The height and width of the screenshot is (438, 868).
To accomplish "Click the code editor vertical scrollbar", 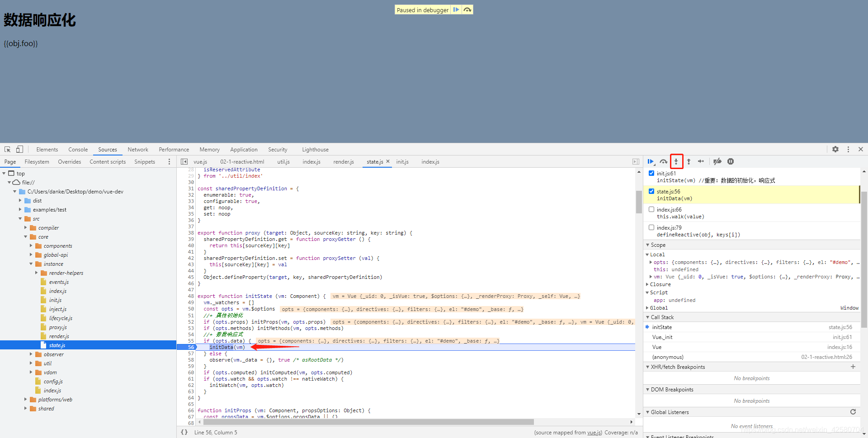I will [x=639, y=202].
